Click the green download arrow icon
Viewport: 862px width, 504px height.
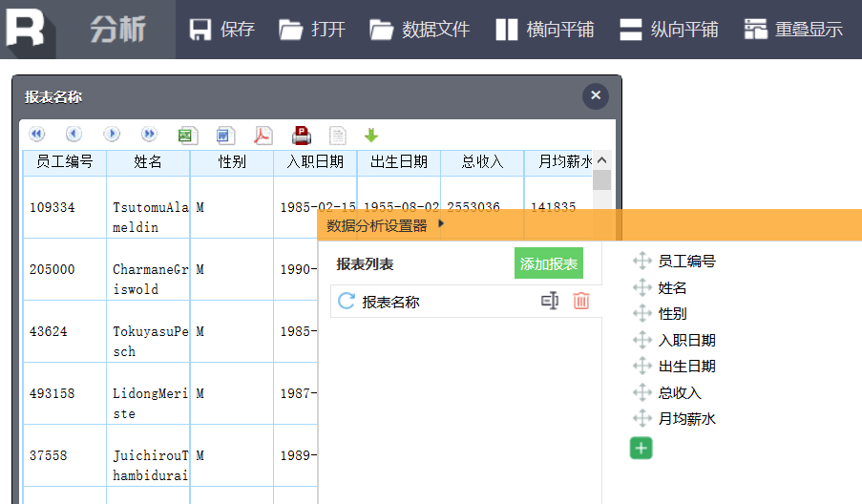click(371, 135)
